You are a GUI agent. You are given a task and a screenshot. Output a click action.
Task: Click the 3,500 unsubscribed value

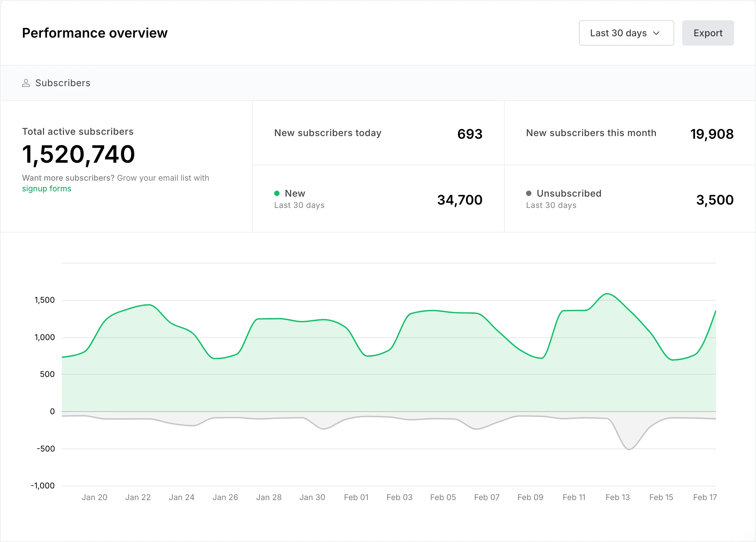[715, 200]
